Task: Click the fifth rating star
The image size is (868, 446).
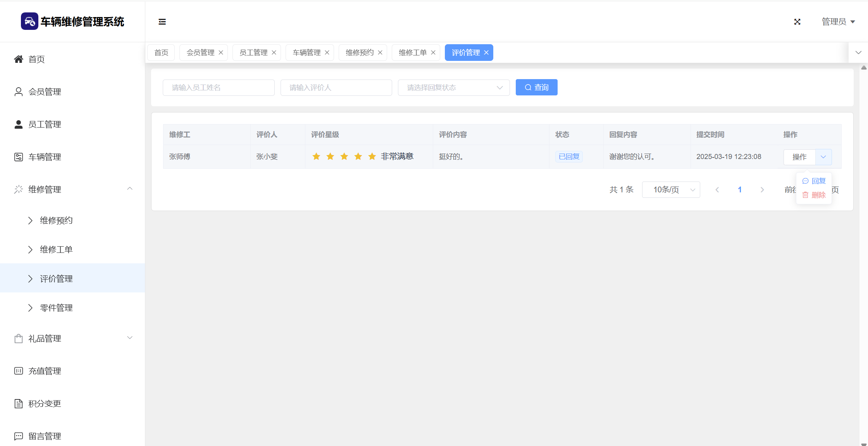Action: coord(372,156)
